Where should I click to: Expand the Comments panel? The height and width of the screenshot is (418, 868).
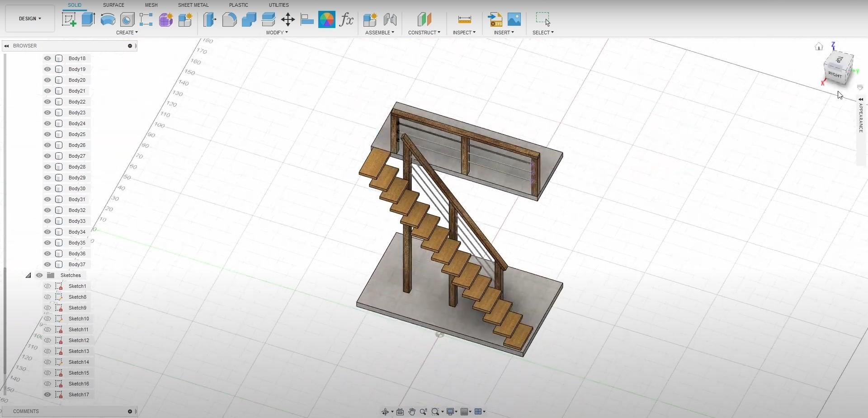pos(130,411)
